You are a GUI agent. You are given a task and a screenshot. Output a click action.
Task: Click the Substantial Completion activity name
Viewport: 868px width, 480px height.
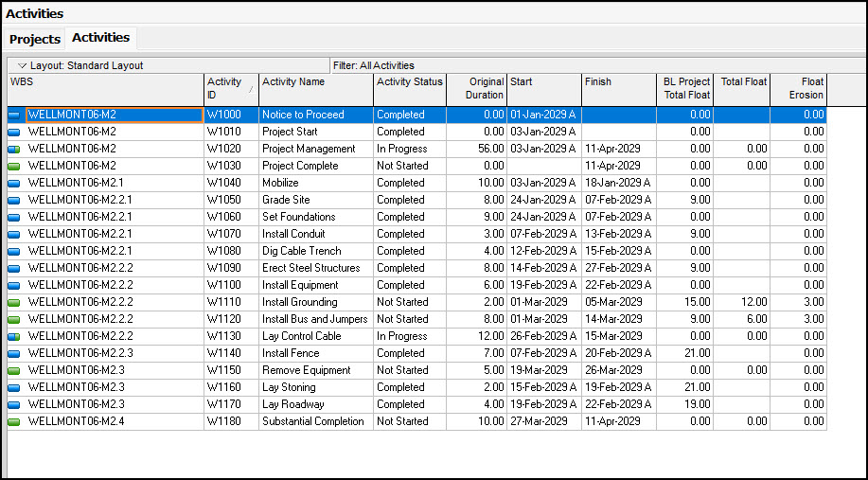pyautogui.click(x=313, y=421)
